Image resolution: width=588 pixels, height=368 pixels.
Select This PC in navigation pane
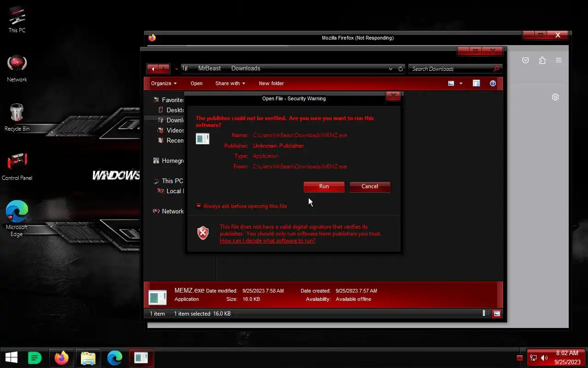[168, 181]
